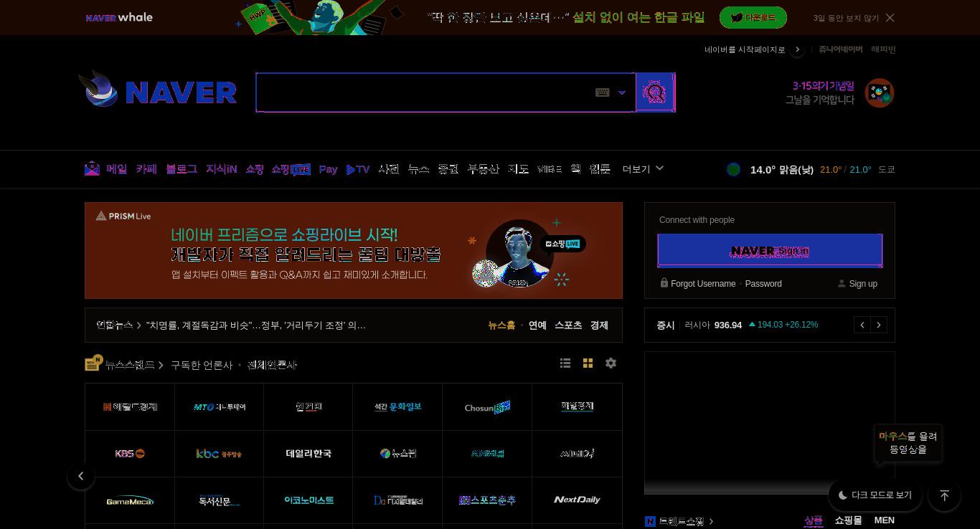Click the Whale 다운로드 button
This screenshot has height=529, width=980.
[x=753, y=18]
